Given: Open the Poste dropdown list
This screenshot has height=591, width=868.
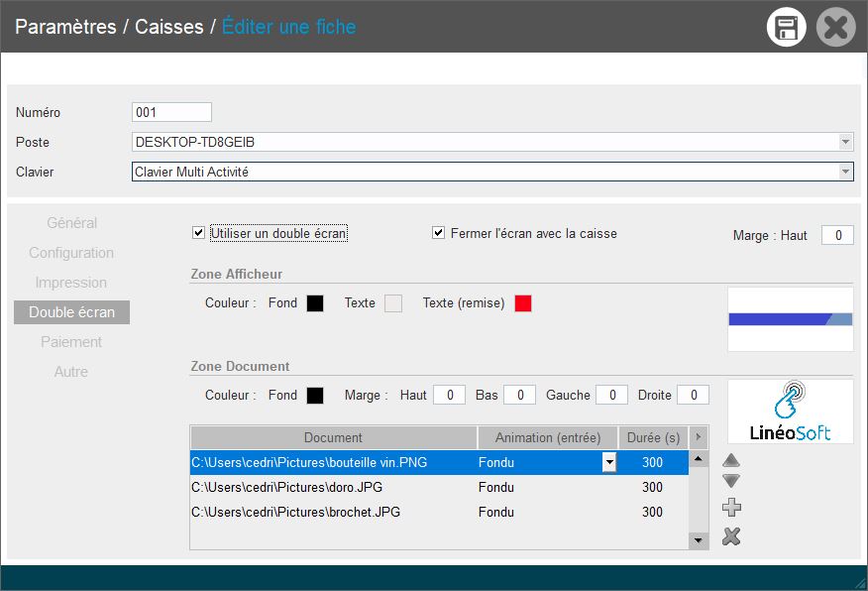Looking at the screenshot, I should 845,142.
